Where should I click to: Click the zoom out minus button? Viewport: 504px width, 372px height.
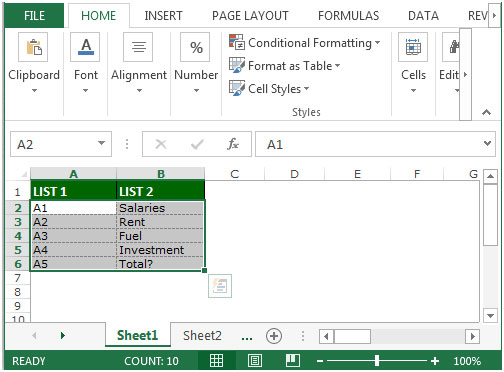319,361
